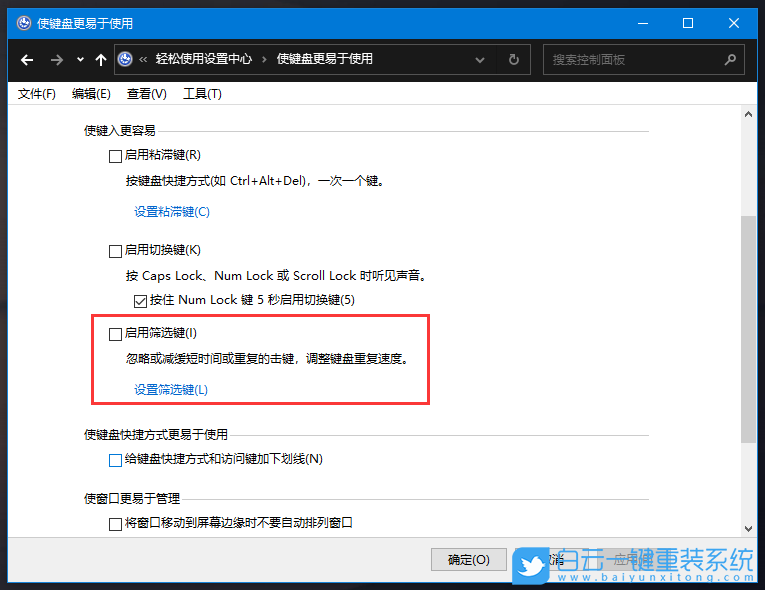
Task: Open the 编辑(E) menu
Action: tap(91, 94)
